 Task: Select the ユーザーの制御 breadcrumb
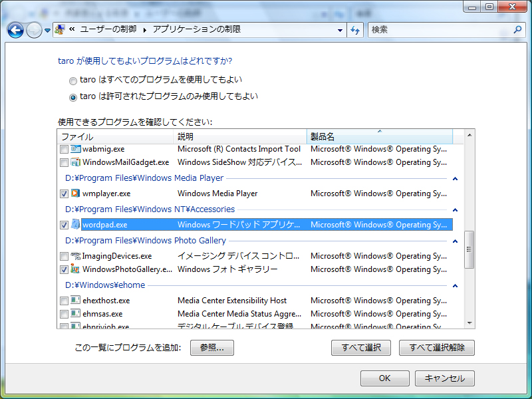(108, 29)
